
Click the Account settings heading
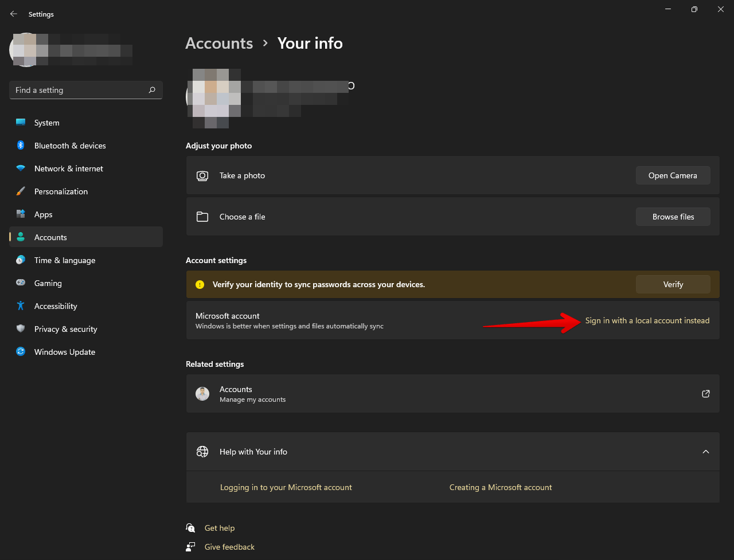(216, 260)
